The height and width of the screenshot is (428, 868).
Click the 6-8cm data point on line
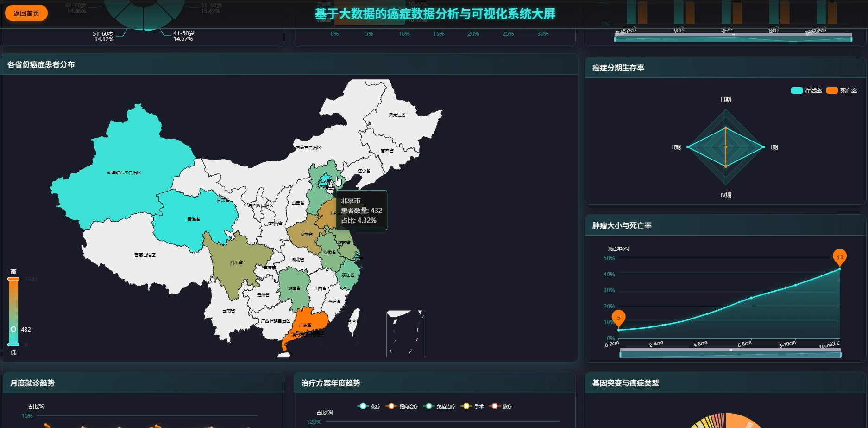pos(751,298)
